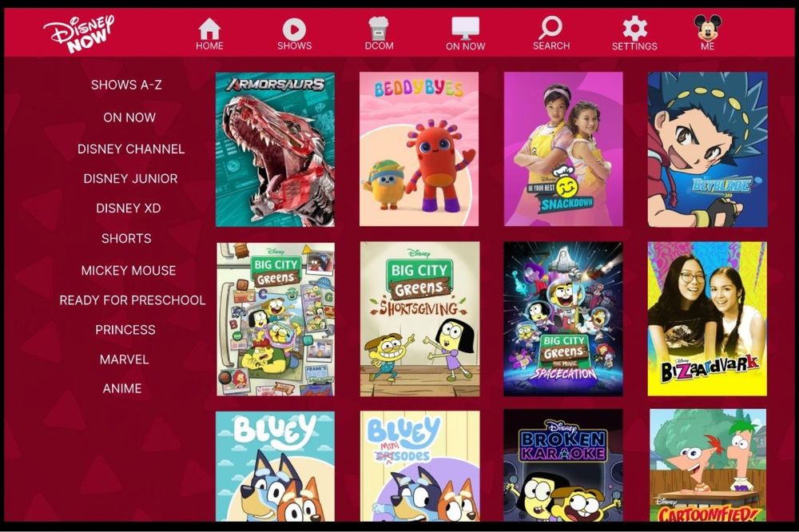Select On Now in the sidebar list
The image size is (799, 532).
129,117
